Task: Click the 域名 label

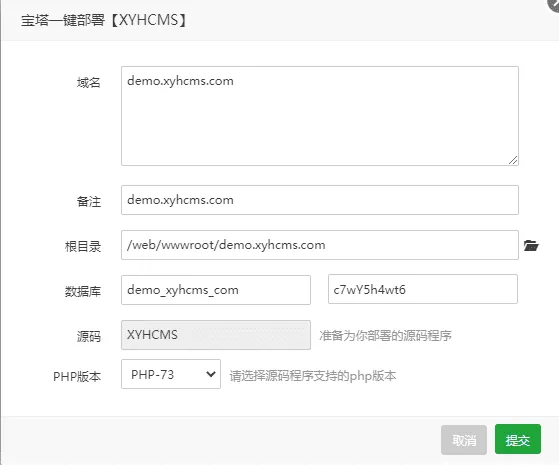Action: [x=89, y=83]
